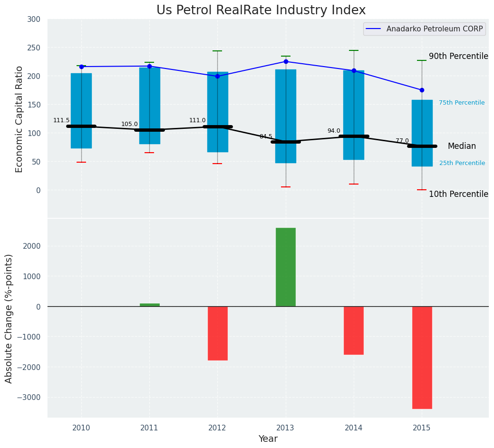
Task: Click the Economic Capital Ratio axis label
Action: pos(19,119)
